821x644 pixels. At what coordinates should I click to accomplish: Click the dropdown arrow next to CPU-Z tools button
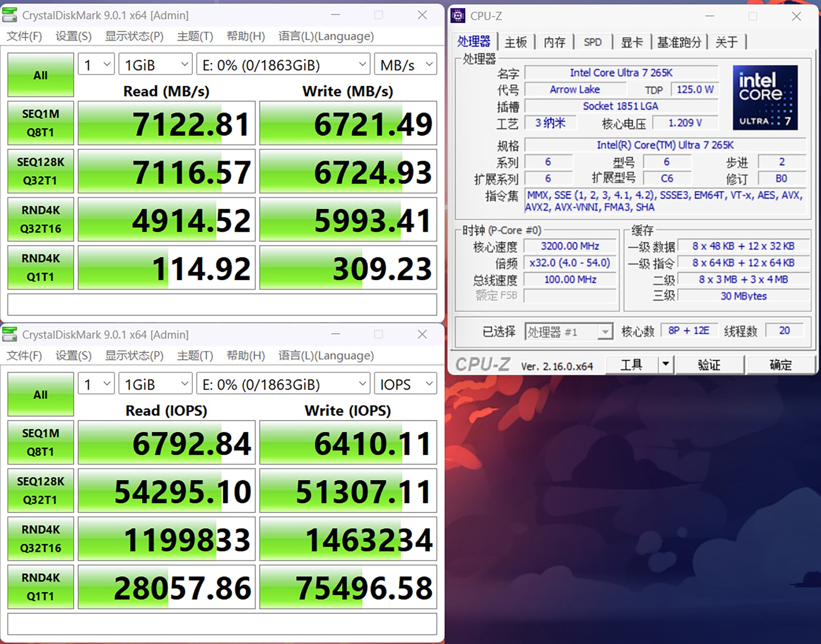[666, 364]
